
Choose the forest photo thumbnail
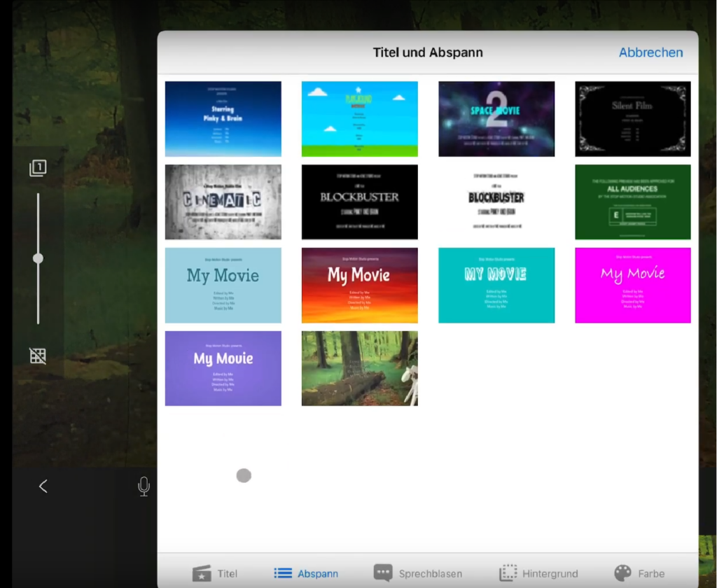(x=359, y=368)
